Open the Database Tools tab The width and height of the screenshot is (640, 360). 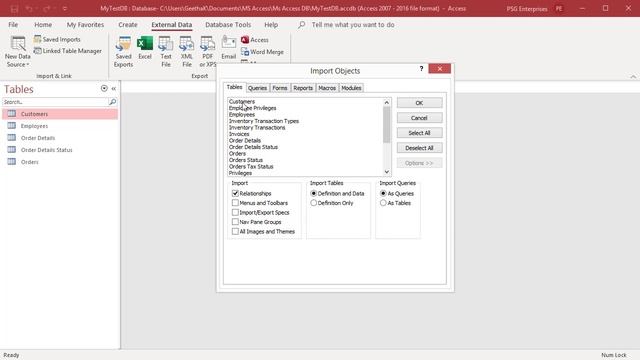[228, 24]
